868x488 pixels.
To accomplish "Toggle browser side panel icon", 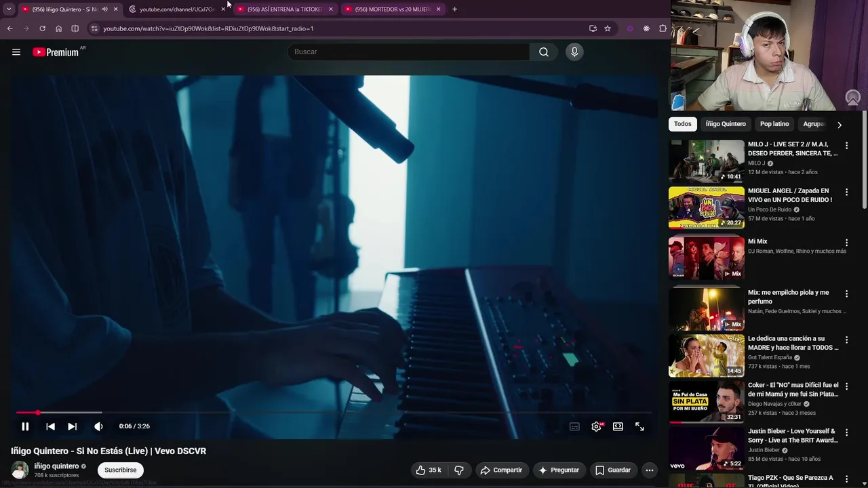I will coord(75,28).
